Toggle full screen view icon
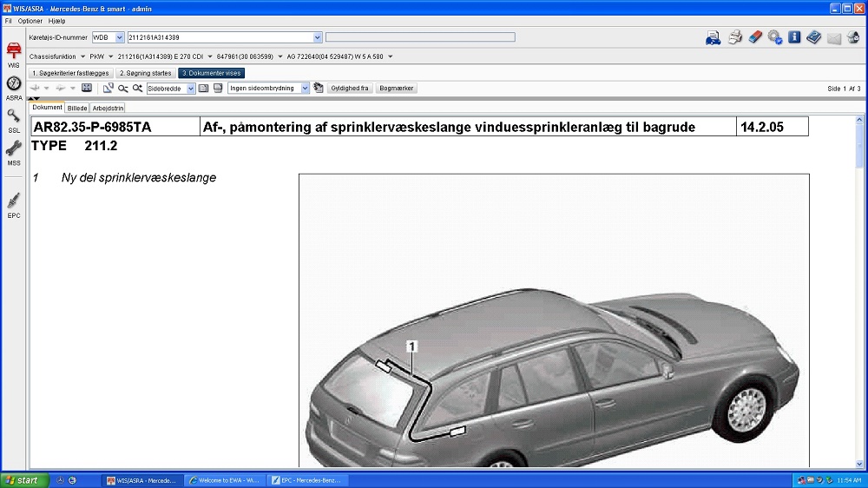The width and height of the screenshot is (868, 488). point(87,88)
